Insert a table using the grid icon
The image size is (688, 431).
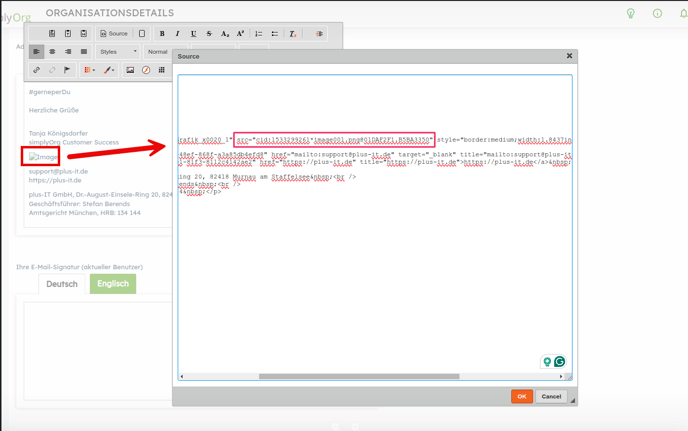point(162,70)
